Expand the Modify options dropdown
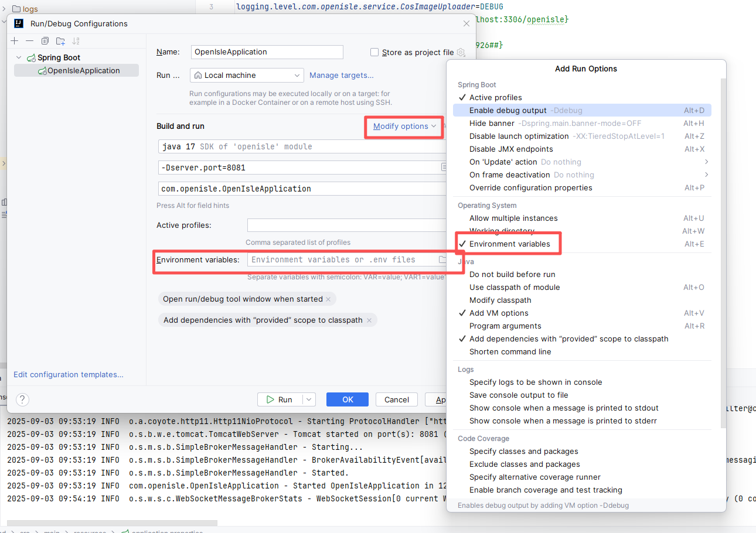Screen dimensions: 756x533 [x=404, y=126]
